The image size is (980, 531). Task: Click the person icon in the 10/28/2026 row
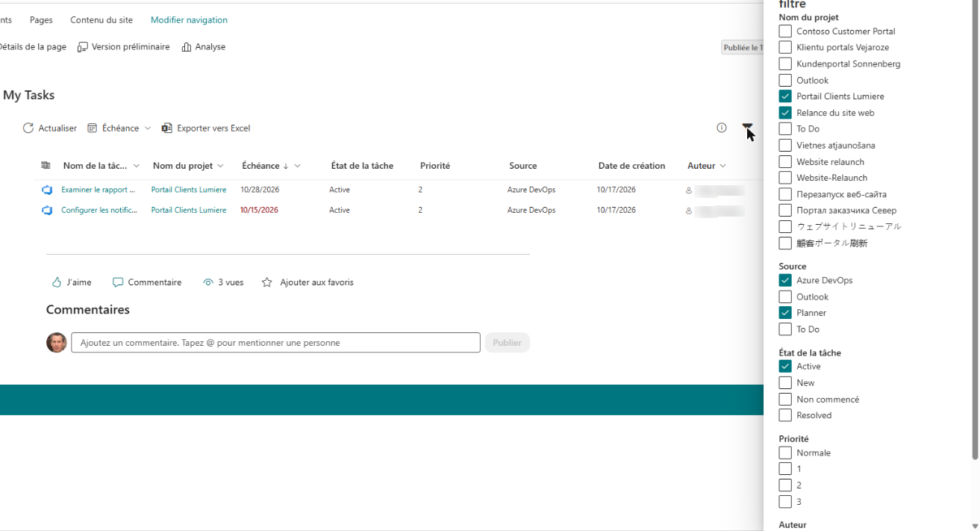tap(689, 190)
